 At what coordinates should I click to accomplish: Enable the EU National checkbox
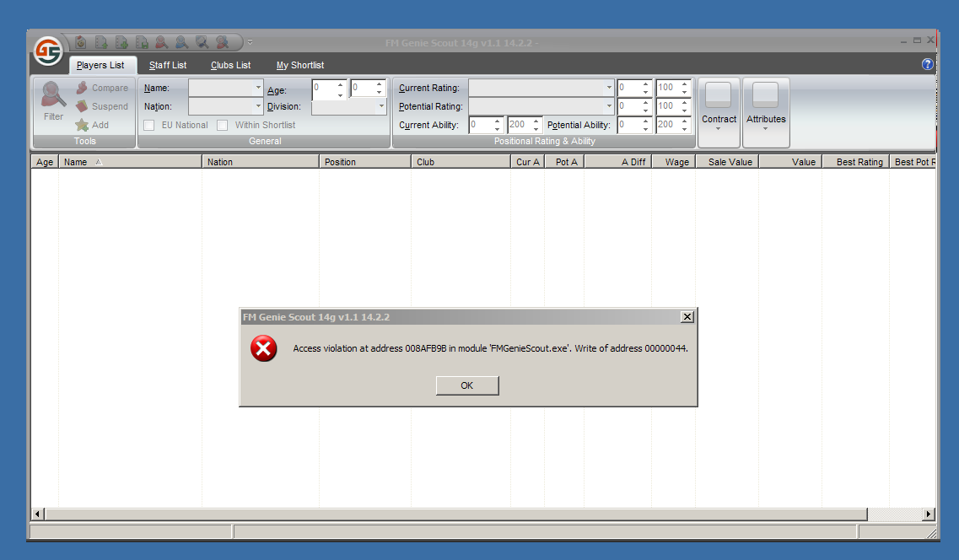[148, 126]
